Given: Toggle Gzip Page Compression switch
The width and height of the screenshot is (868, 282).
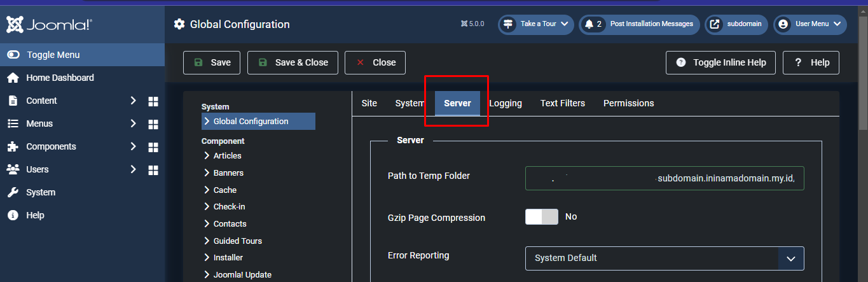Looking at the screenshot, I should [x=542, y=216].
